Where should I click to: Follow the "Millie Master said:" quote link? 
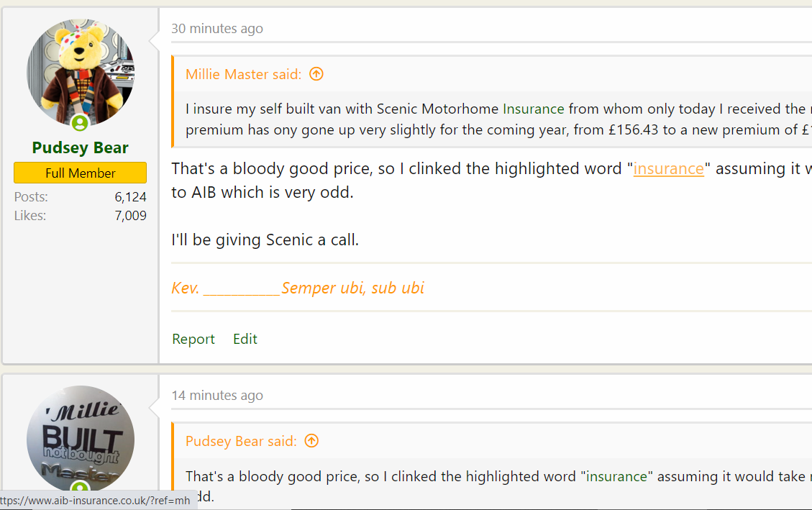(x=243, y=74)
